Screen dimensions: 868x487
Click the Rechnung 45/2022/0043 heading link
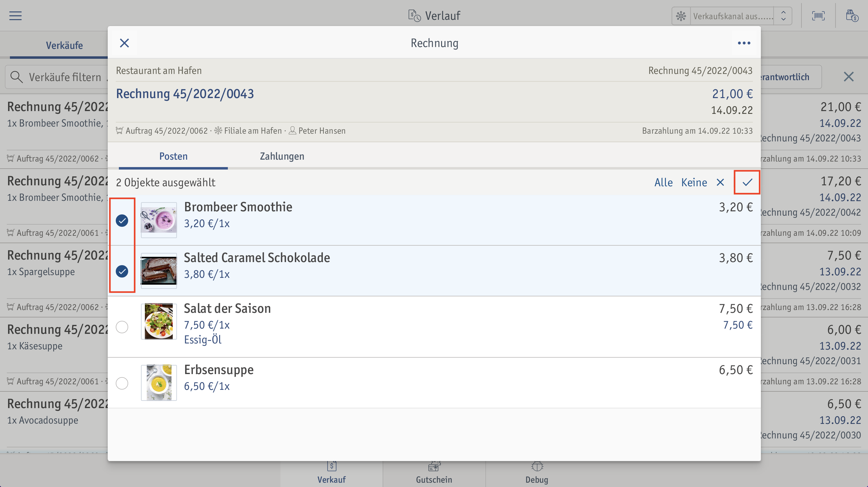coord(185,94)
